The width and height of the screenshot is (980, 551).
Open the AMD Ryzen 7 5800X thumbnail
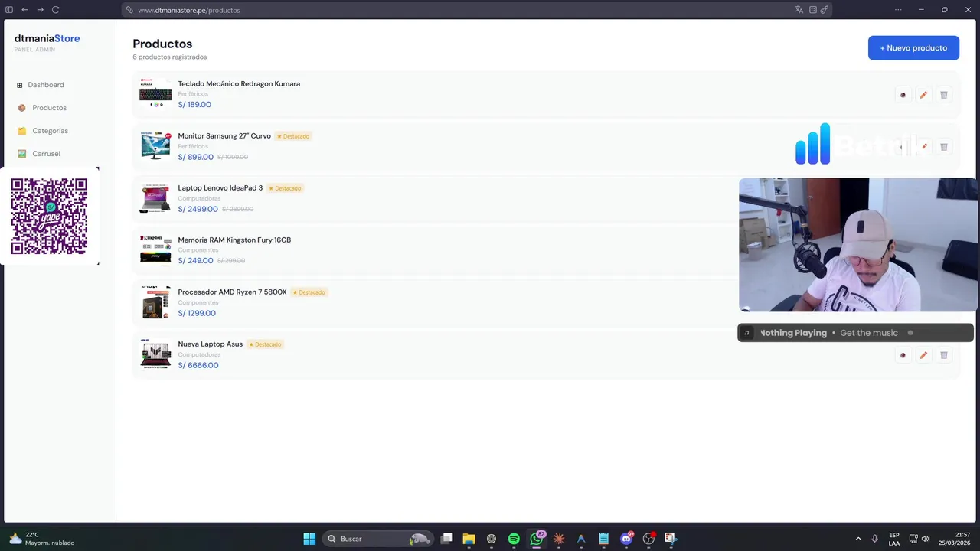pos(155,302)
